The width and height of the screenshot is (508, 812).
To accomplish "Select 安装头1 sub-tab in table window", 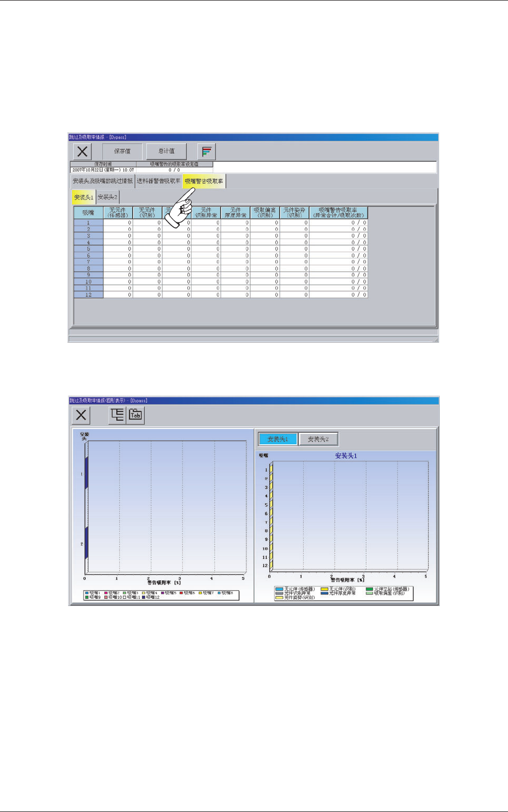I will coord(84,197).
